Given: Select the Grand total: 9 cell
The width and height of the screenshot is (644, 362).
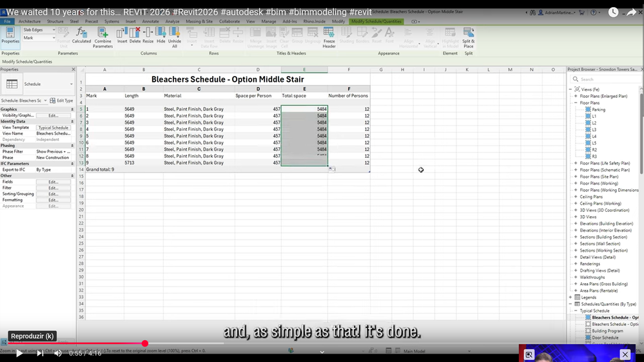Looking at the screenshot, I should 100,169.
